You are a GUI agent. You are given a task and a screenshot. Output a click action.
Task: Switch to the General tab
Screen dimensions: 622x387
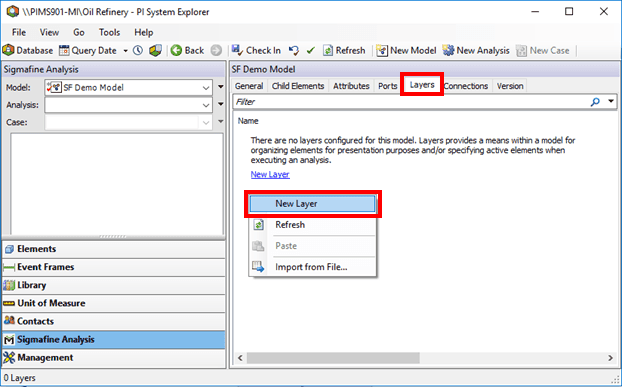pos(249,86)
